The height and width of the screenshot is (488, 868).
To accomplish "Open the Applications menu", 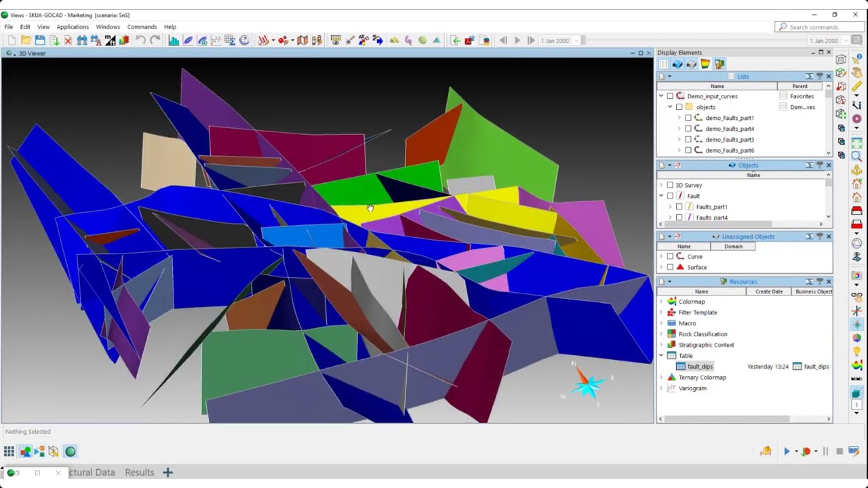I will pyautogui.click(x=73, y=27).
